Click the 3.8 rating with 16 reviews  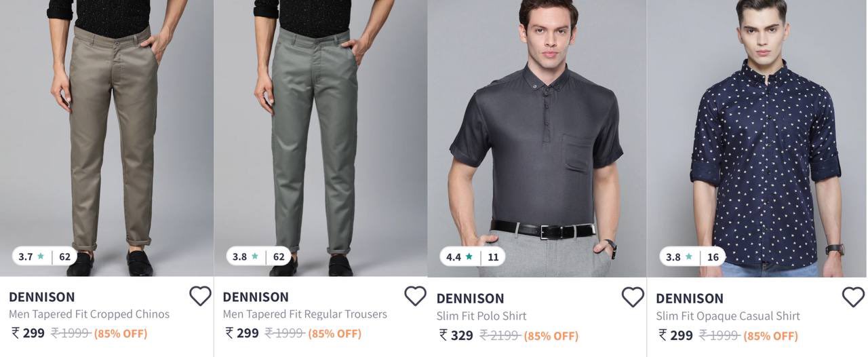click(x=692, y=257)
